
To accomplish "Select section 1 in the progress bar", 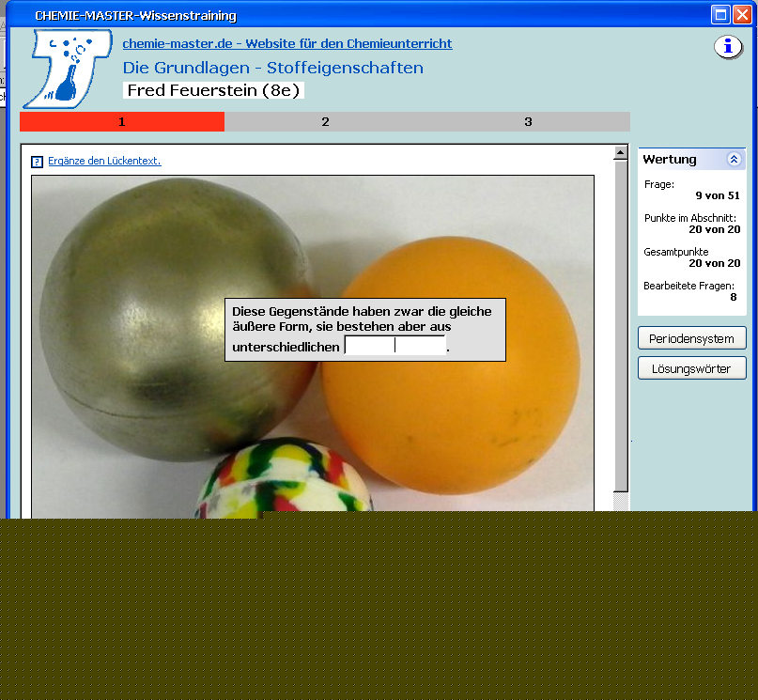I will click(122, 122).
